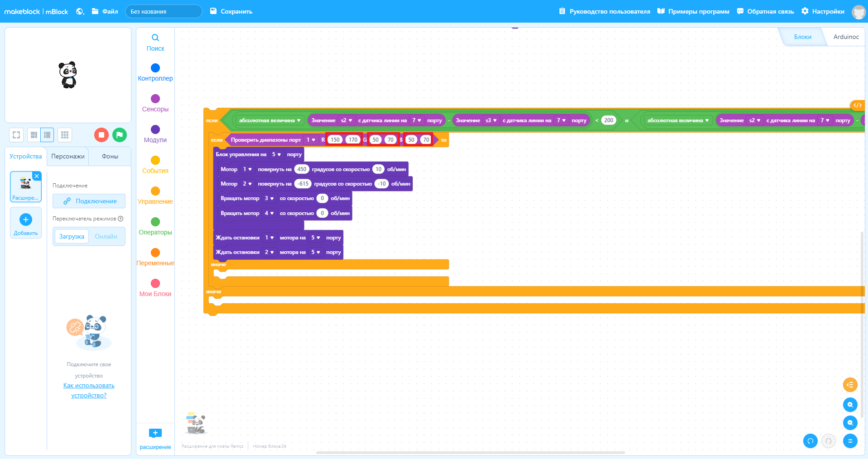Open port 5 dropdown in Блок управления
Image resolution: width=868 pixels, height=459 pixels.
(276, 154)
